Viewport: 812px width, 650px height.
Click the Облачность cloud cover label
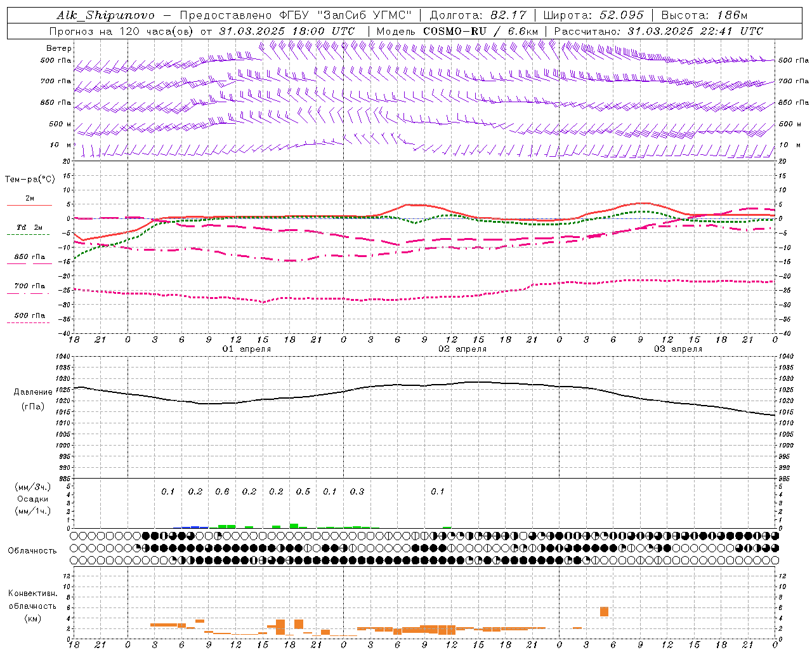coord(32,551)
